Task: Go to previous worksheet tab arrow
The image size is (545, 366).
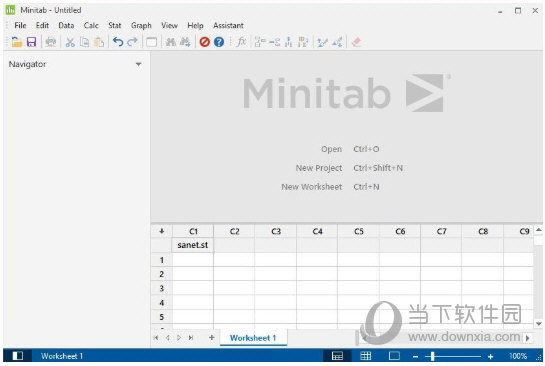Action: [168, 337]
